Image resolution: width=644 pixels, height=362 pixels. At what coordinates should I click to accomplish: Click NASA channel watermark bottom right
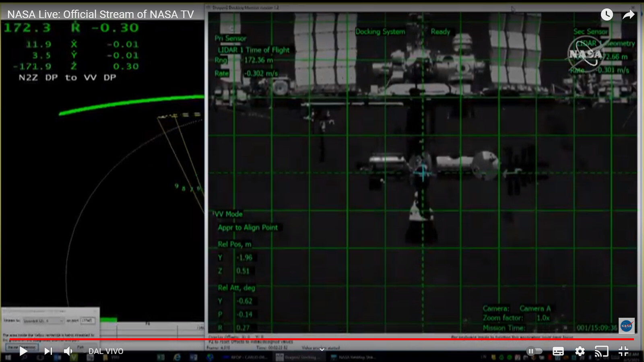coord(626,325)
